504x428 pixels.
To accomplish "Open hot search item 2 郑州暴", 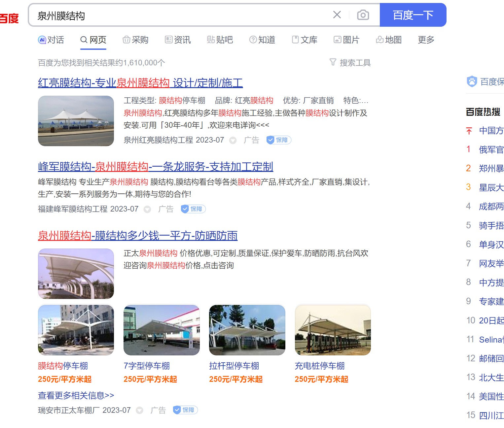I will (x=491, y=169).
